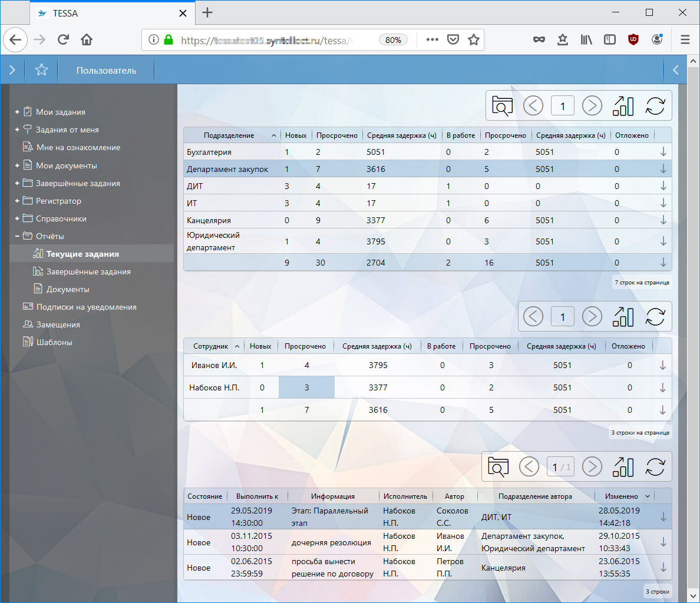This screenshot has height=603, width=700.
Task: Bookmark this page with the star icon
Action: point(473,40)
